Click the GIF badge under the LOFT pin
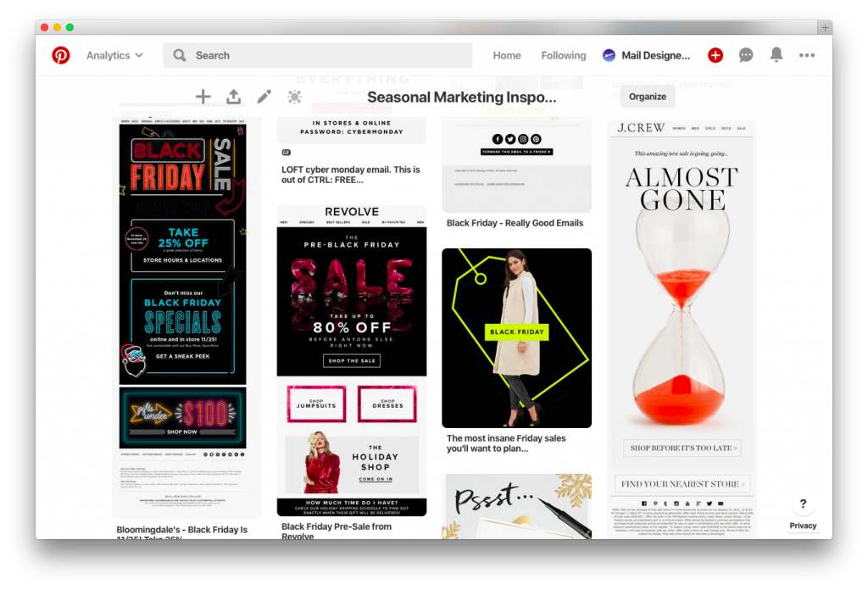The width and height of the screenshot is (868, 590). click(287, 153)
